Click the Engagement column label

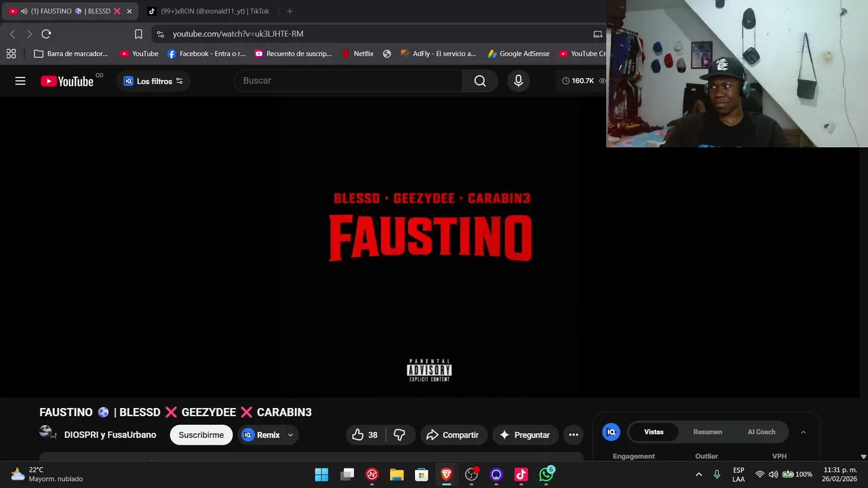[x=634, y=456]
